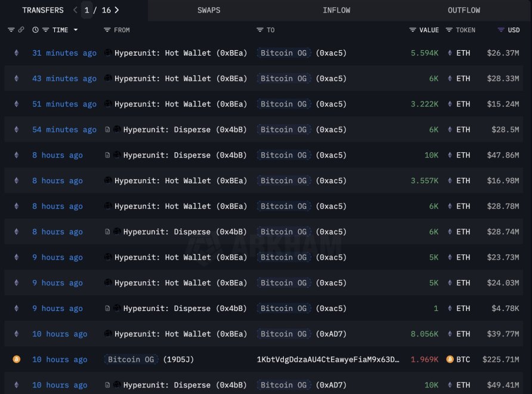
Task: Toggle the USD column sort filter
Action: pos(500,30)
